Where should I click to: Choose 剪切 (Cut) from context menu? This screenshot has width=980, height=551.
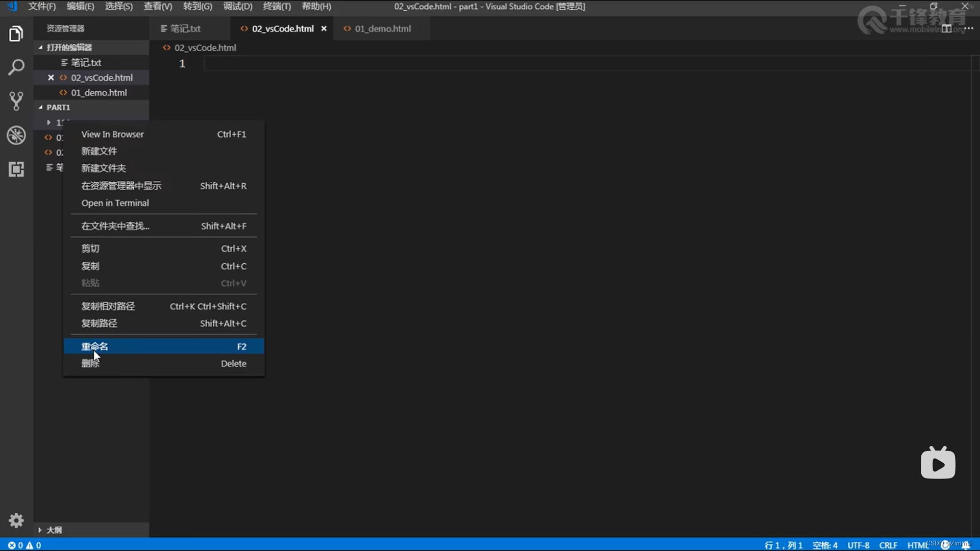point(164,248)
